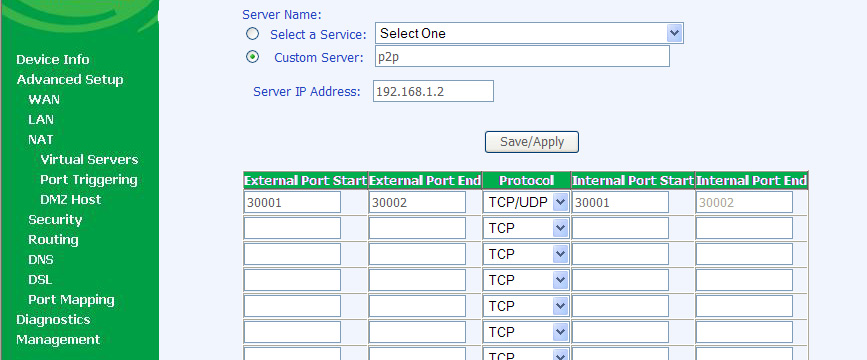Screen dimensions: 867x360
Task: Open DMZ Host page
Action: (x=70, y=200)
